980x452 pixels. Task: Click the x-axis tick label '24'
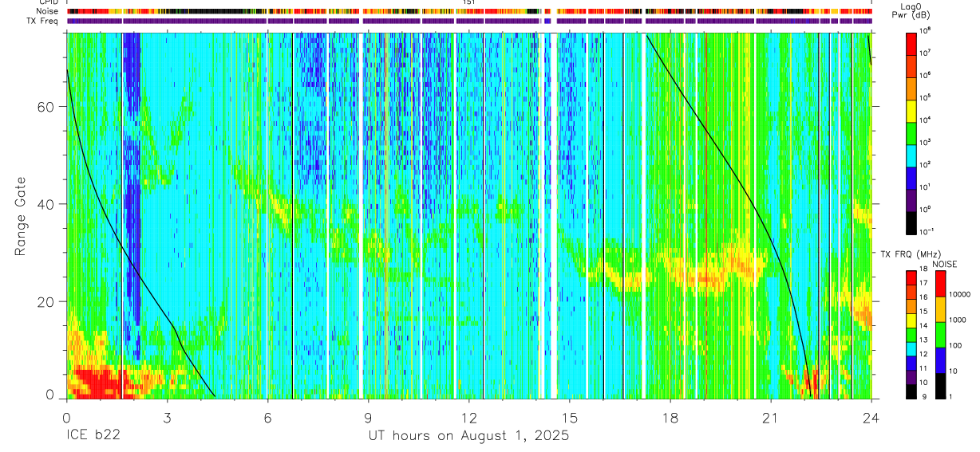click(871, 417)
